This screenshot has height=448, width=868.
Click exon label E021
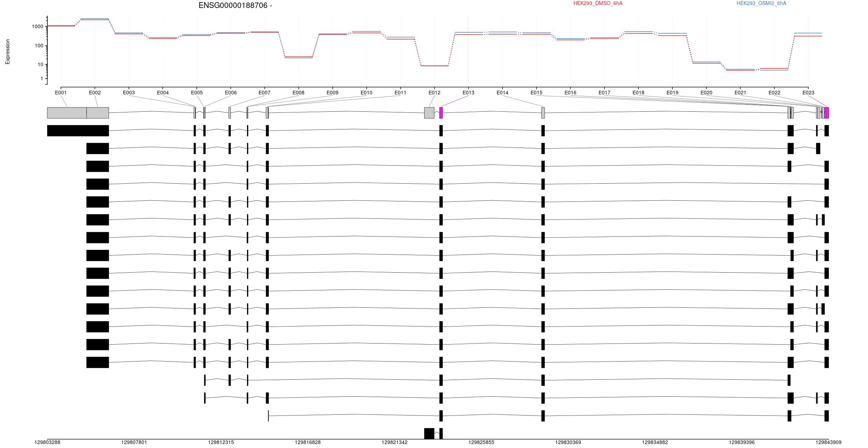click(x=740, y=93)
